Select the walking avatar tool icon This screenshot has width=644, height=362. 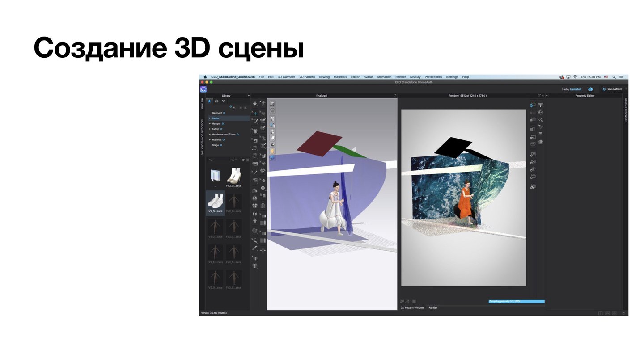coord(263,103)
